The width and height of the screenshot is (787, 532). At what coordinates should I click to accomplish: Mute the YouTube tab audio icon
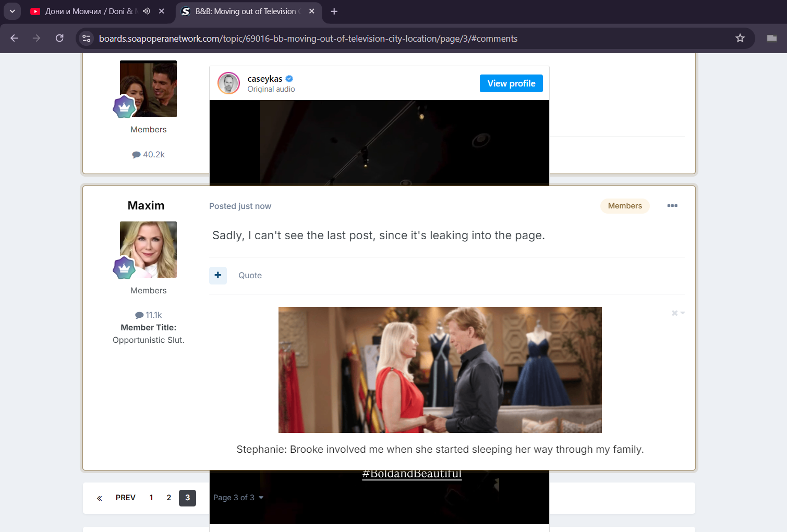(147, 11)
